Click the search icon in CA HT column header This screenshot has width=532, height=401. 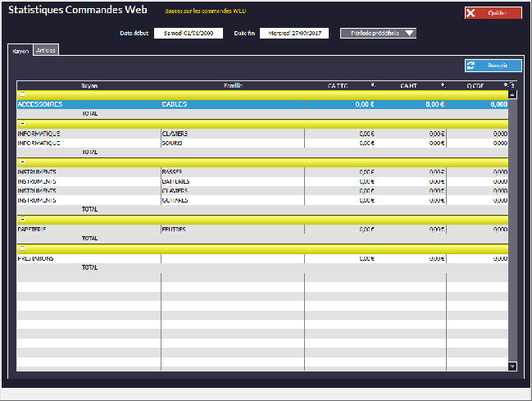pyautogui.click(x=443, y=85)
